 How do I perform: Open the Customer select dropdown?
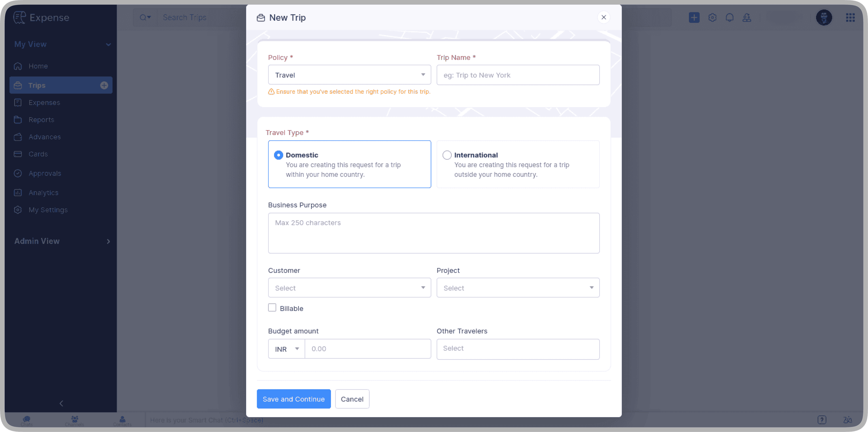[349, 288]
